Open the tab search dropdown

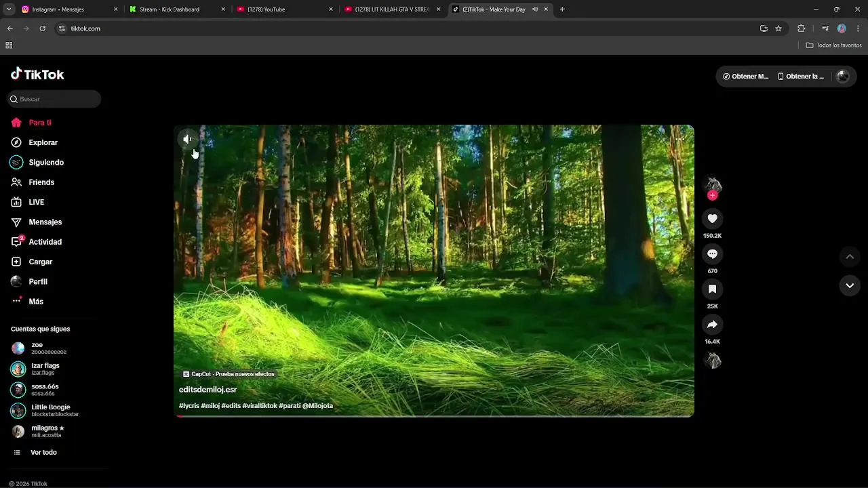(x=9, y=9)
